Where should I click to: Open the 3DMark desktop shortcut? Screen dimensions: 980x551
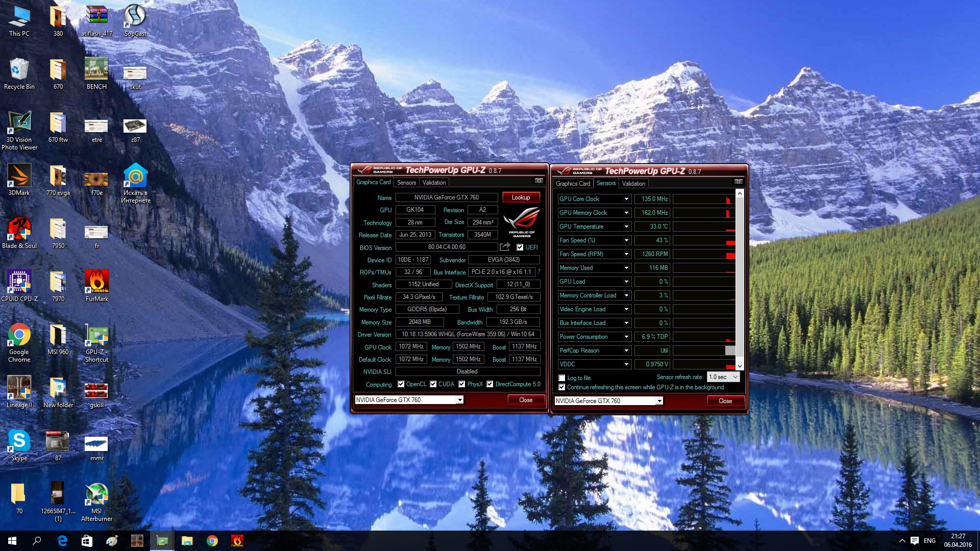click(x=19, y=176)
